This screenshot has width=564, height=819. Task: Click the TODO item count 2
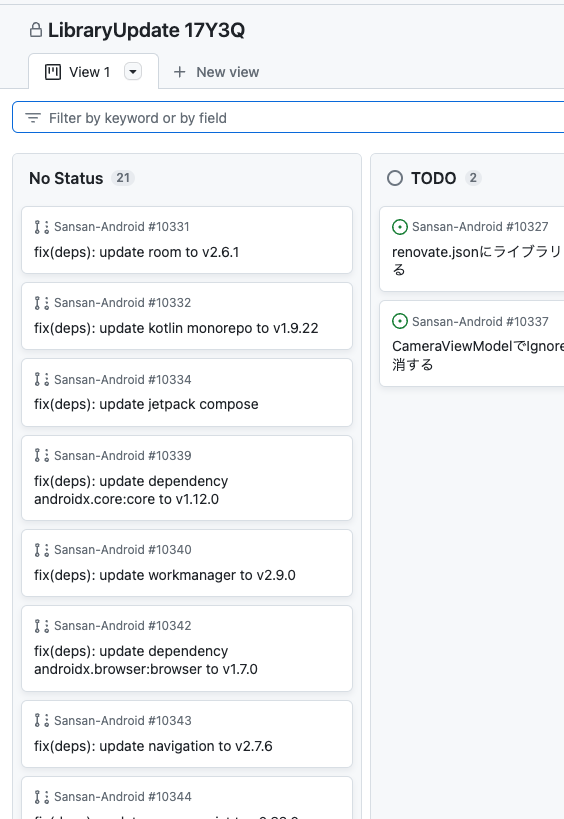(x=473, y=178)
